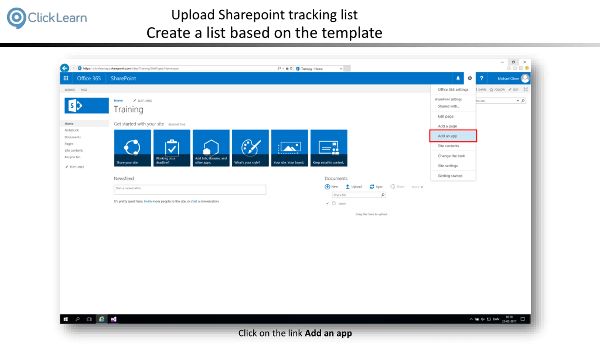Click the document type column icon
Image resolution: width=600 pixels, height=364 pixels.
click(334, 203)
